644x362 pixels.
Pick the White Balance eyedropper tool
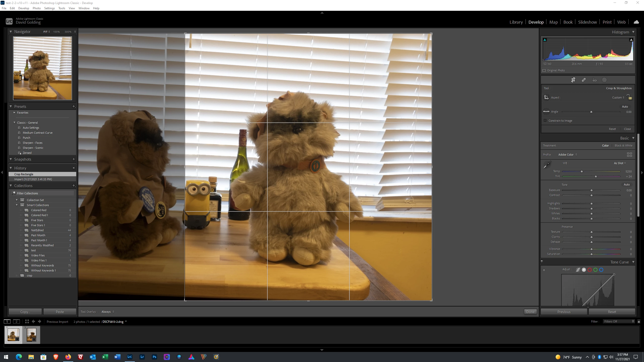pyautogui.click(x=547, y=165)
